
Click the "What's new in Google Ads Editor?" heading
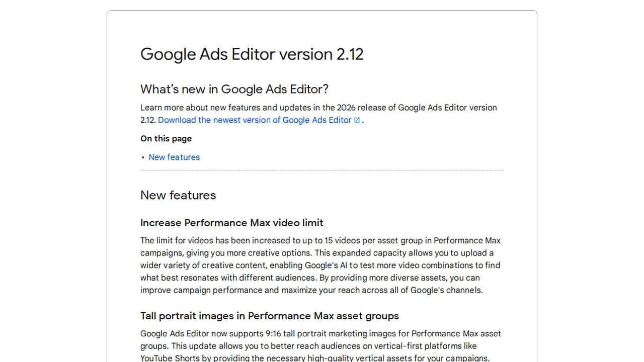coord(234,89)
